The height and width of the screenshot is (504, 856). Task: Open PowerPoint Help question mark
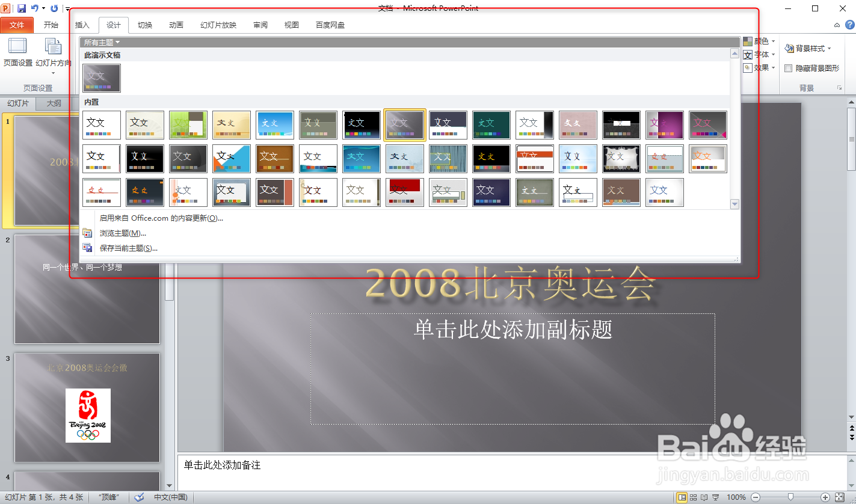[x=849, y=25]
